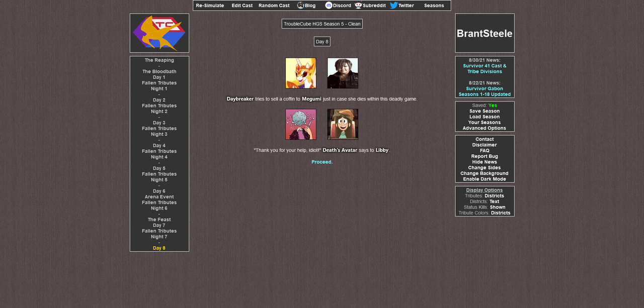
Task: Click the TroubleCube HGS Season 5 title box
Action: (x=322, y=24)
